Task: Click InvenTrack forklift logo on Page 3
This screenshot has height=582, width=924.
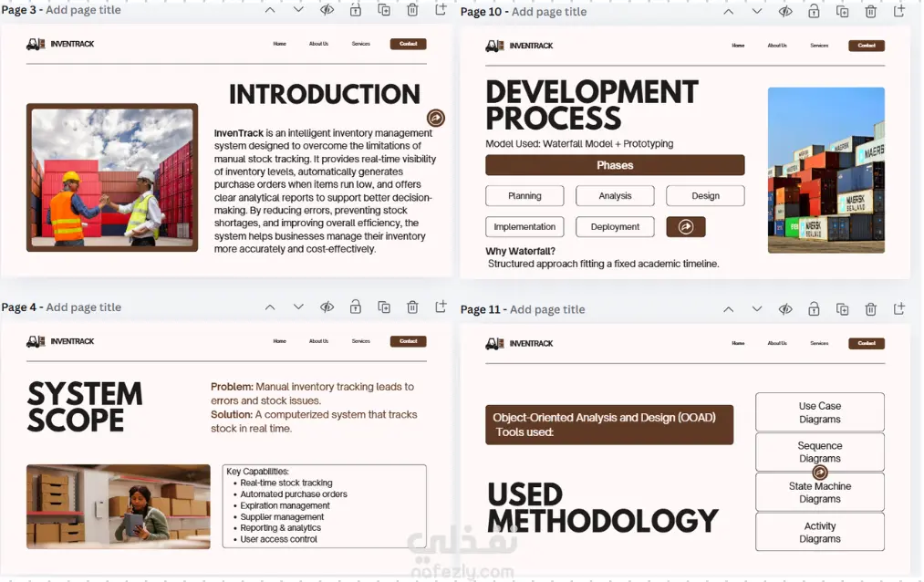Action: [36, 44]
